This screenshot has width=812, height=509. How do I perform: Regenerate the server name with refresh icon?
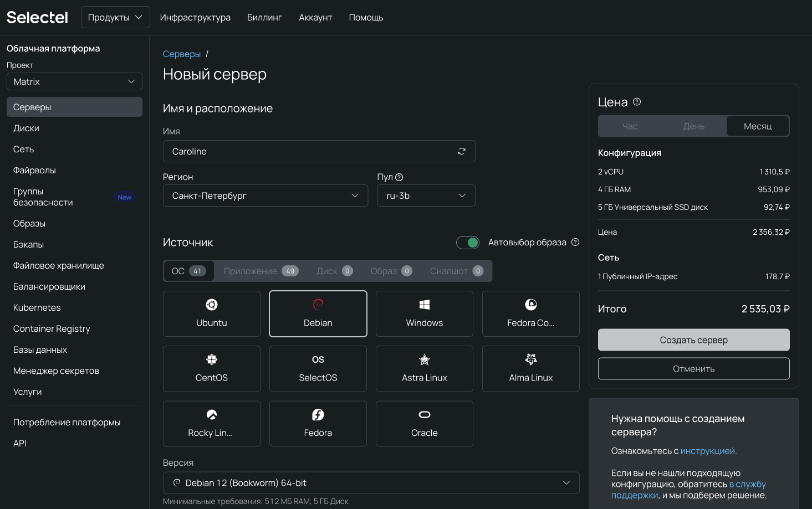462,151
